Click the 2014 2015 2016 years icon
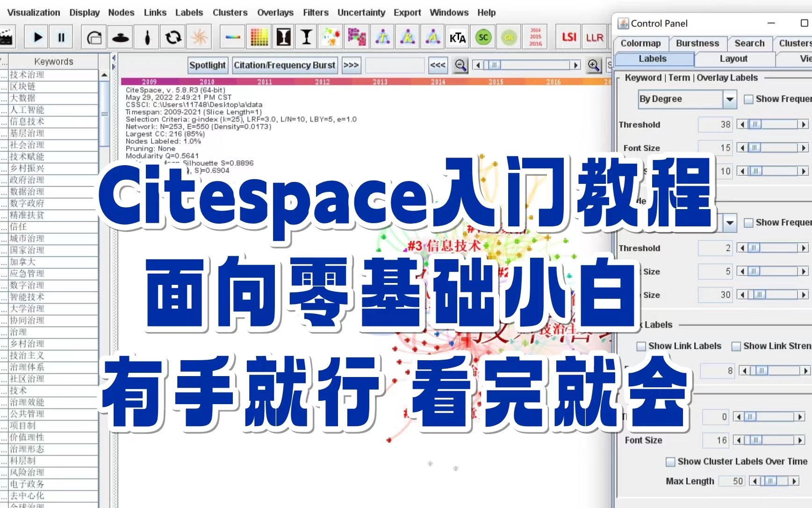Viewport: 812px width, 508px height. [535, 37]
